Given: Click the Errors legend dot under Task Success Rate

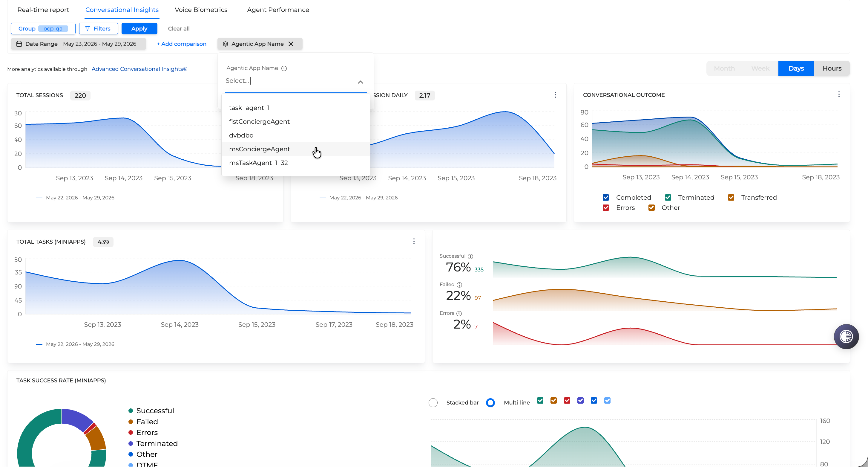Looking at the screenshot, I should [x=131, y=432].
